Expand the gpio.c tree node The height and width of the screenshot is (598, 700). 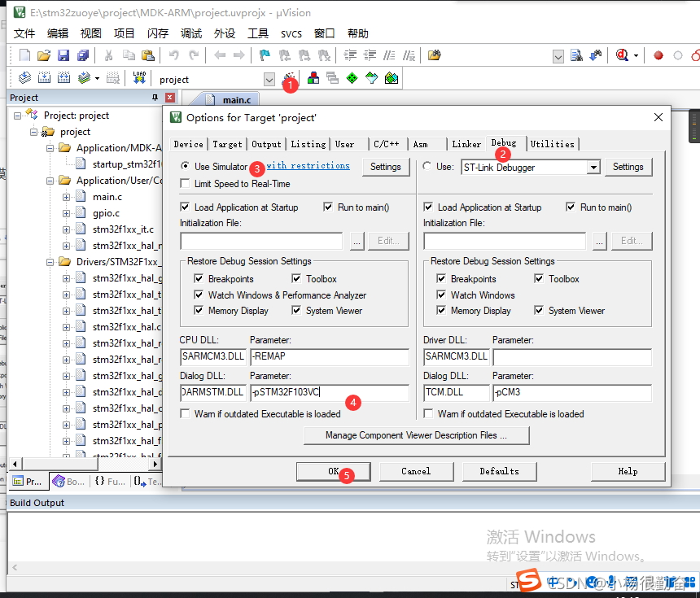66,213
